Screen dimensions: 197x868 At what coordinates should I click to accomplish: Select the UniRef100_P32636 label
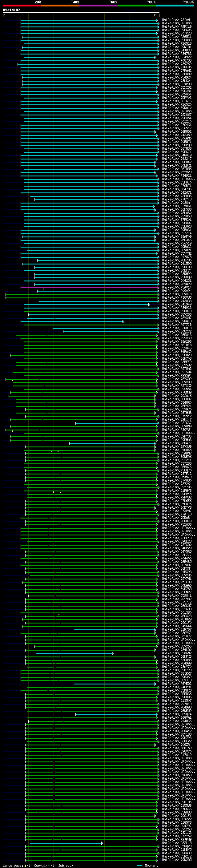[x=177, y=525]
